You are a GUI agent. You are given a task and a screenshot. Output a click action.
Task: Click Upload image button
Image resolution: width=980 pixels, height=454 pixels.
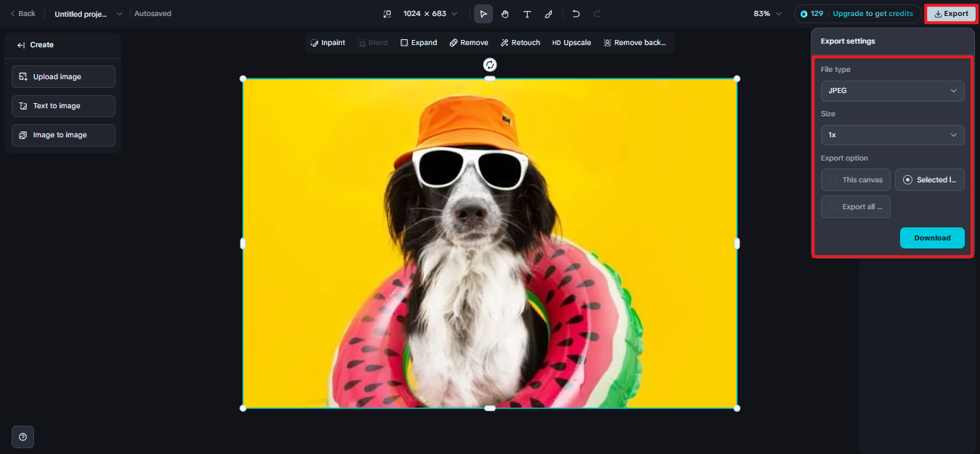(63, 77)
